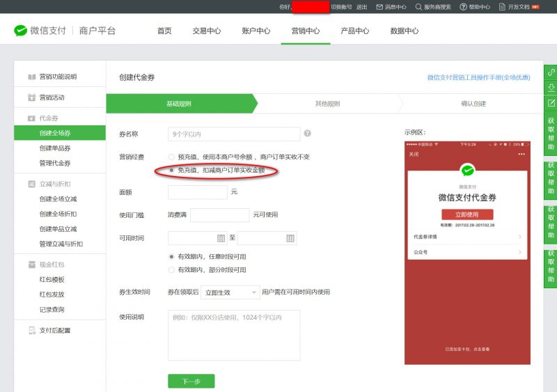Click the 确认创建 step
The height and width of the screenshot is (392, 557).
click(473, 104)
